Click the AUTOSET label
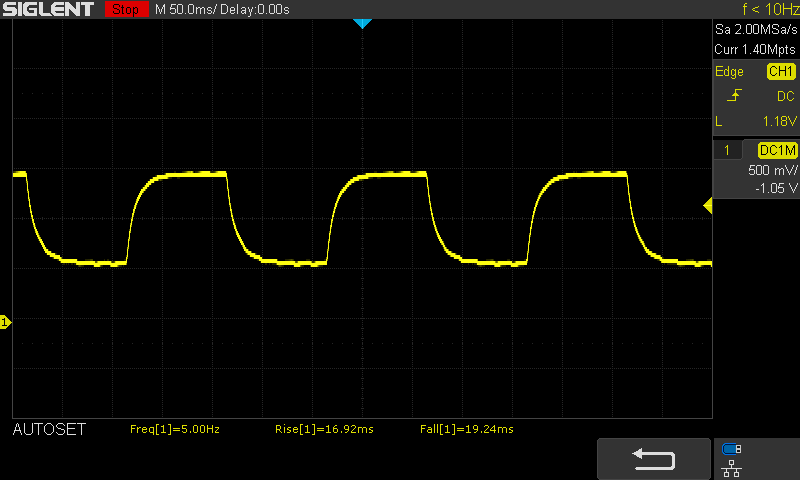 [x=49, y=430]
